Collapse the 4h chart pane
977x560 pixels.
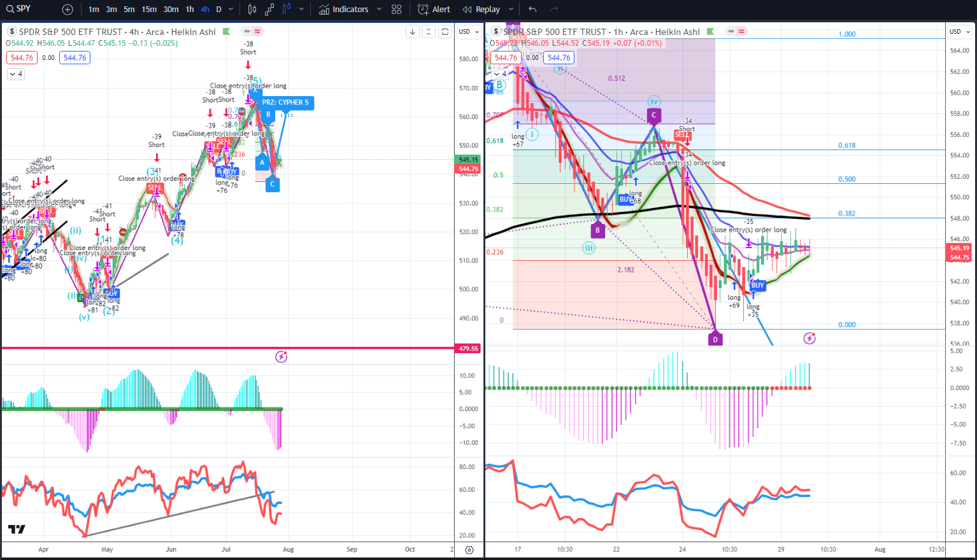click(x=429, y=32)
